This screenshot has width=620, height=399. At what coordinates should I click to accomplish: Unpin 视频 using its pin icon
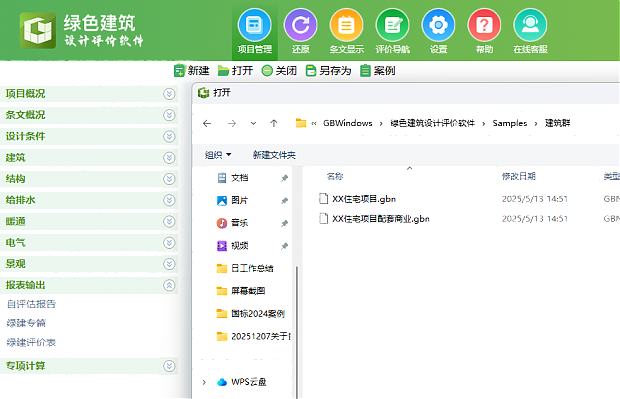[284, 246]
